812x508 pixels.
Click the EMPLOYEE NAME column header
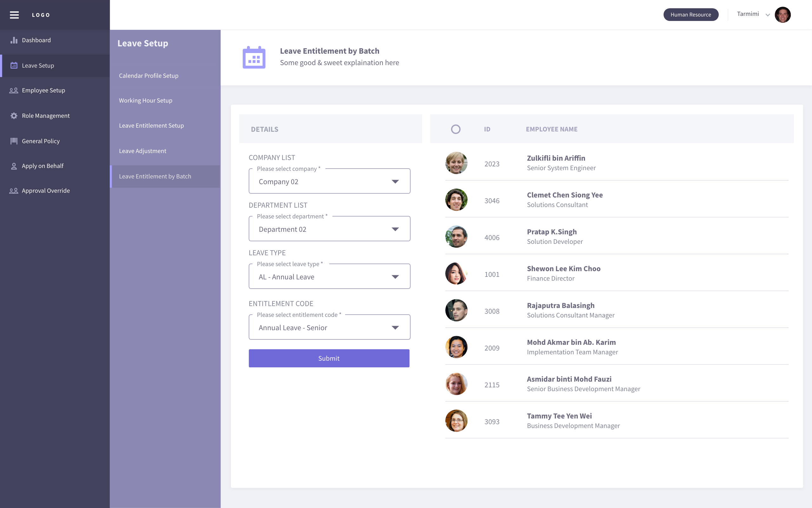[x=552, y=129]
